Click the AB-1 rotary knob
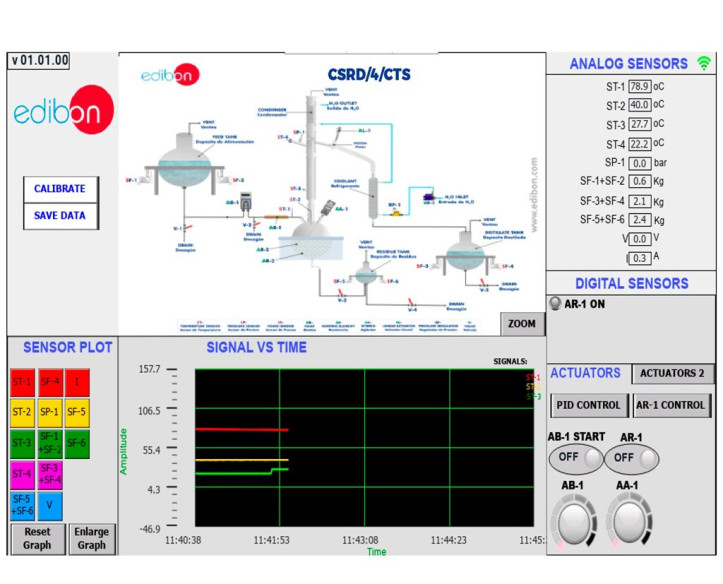Image resolution: width=723 pixels, height=584 pixels. [576, 520]
